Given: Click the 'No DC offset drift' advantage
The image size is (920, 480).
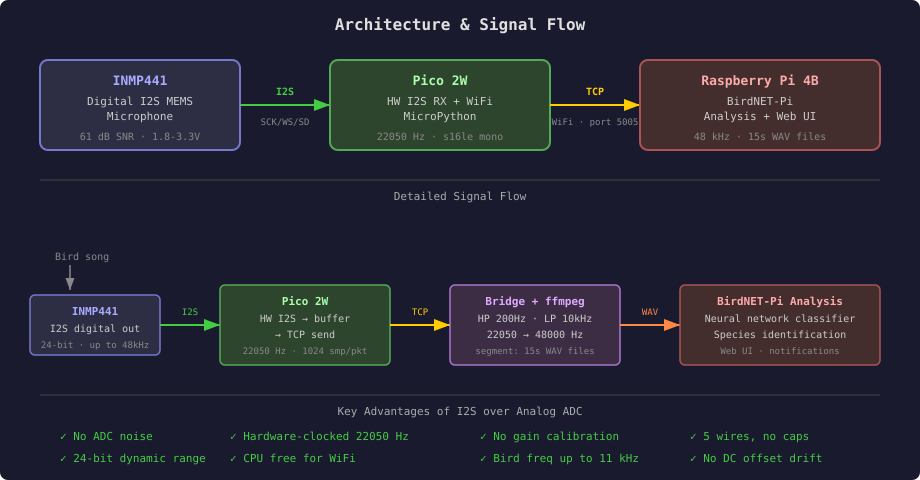Looking at the screenshot, I should pyautogui.click(x=756, y=458).
